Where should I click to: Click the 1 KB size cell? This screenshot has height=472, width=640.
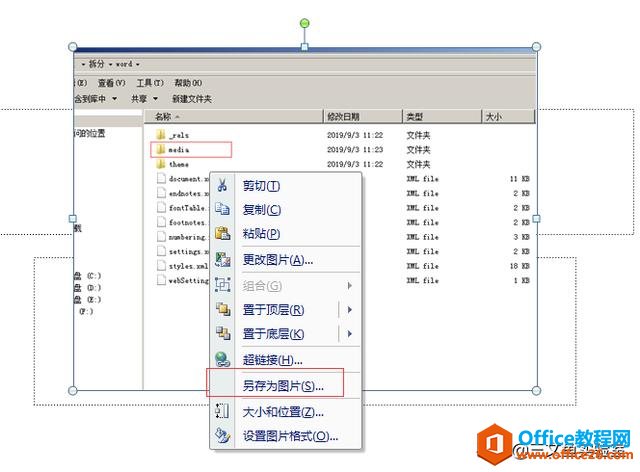521,281
